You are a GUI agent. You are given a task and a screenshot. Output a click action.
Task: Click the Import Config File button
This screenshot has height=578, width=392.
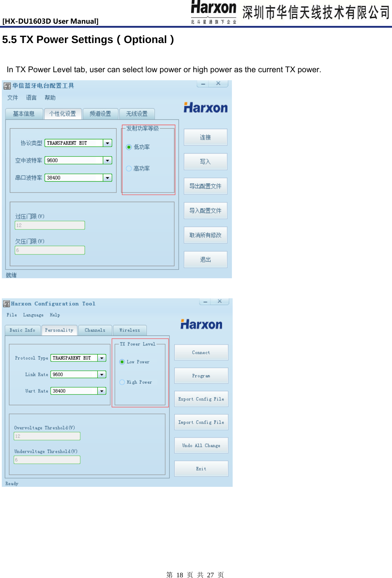201,422
